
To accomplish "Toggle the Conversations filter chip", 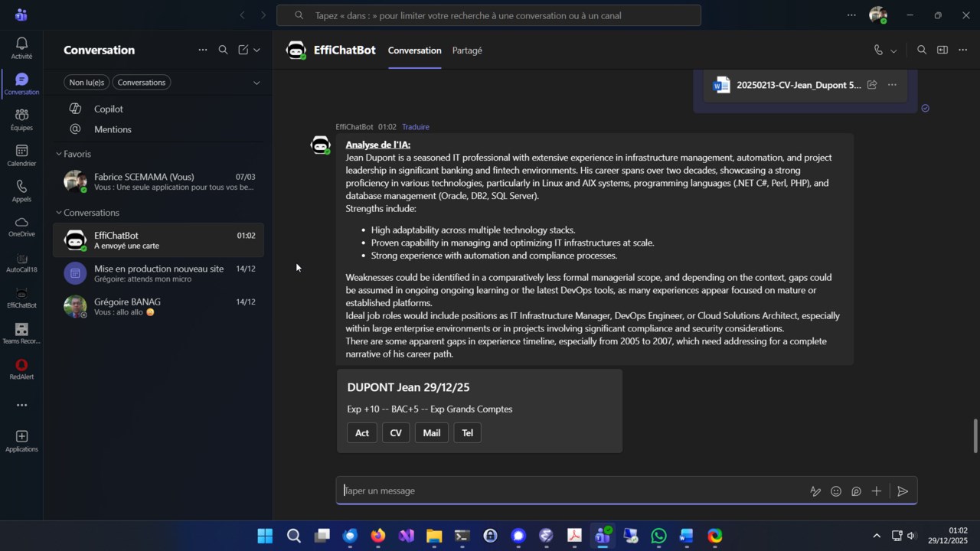I will 141,83.
